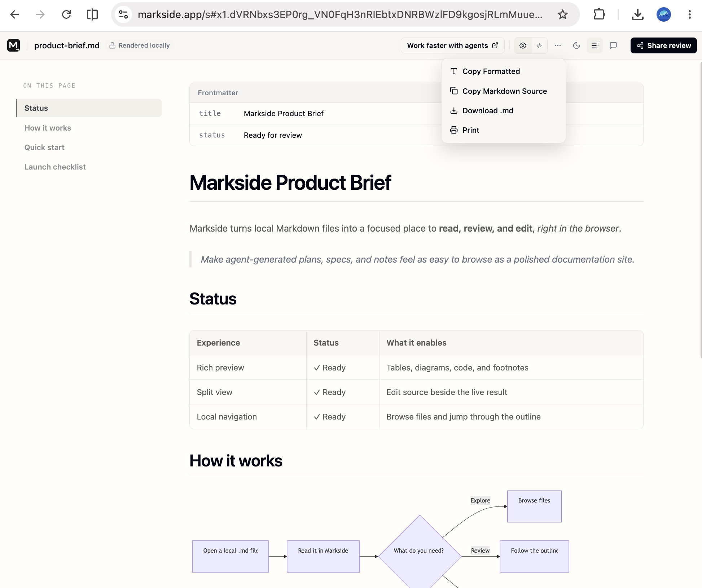The width and height of the screenshot is (702, 588).
Task: Toggle dark mode moon icon
Action: pos(576,45)
